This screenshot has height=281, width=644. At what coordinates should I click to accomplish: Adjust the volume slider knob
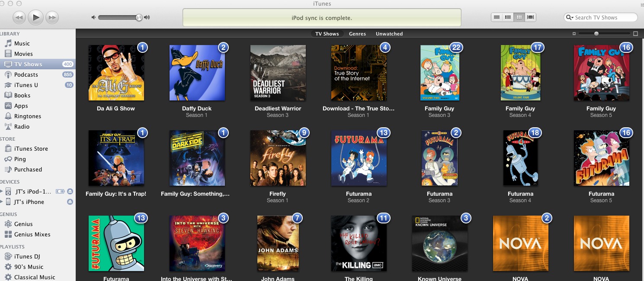click(x=139, y=17)
